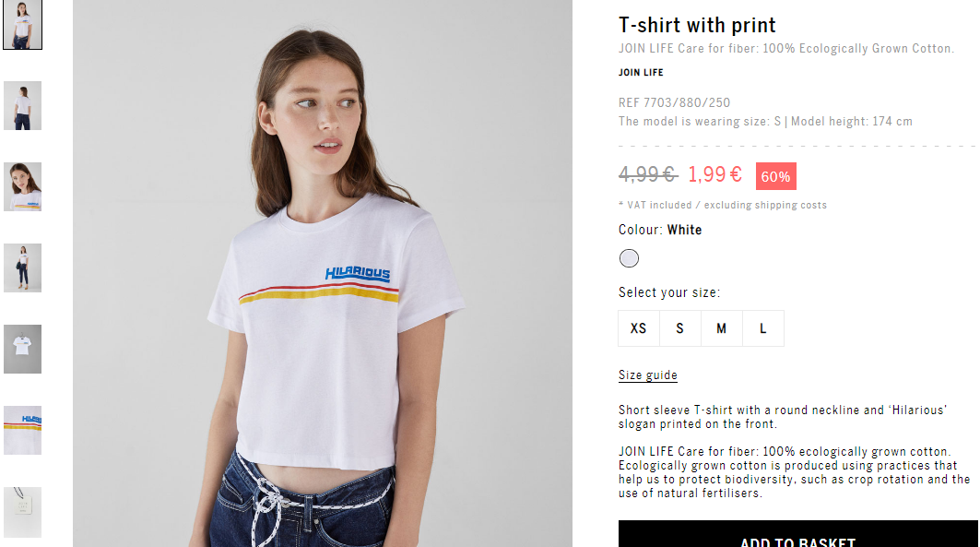Click the 'T-shirt with print' product title
This screenshot has width=980, height=547.
click(x=697, y=25)
